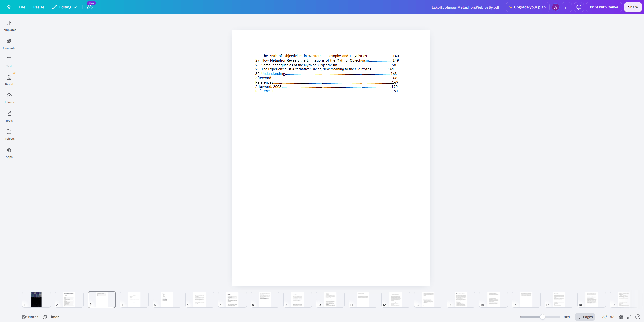Open the analytics bar chart icon

(567, 7)
